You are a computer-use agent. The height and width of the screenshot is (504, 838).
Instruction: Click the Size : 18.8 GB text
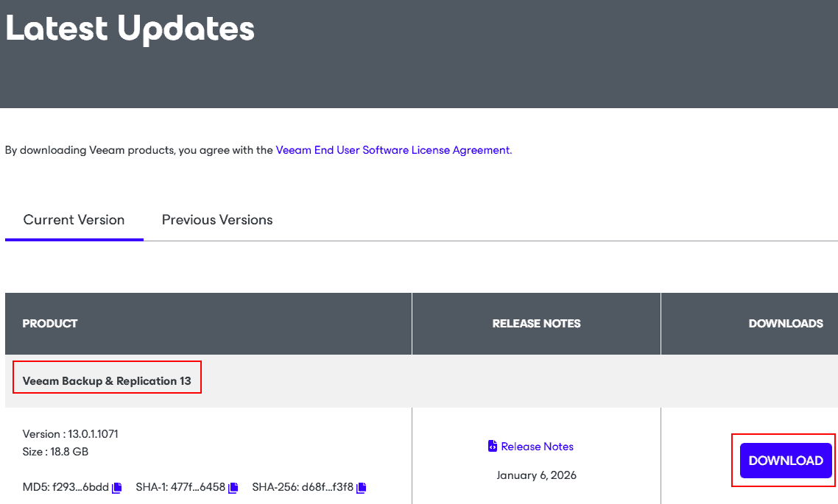[x=55, y=452]
